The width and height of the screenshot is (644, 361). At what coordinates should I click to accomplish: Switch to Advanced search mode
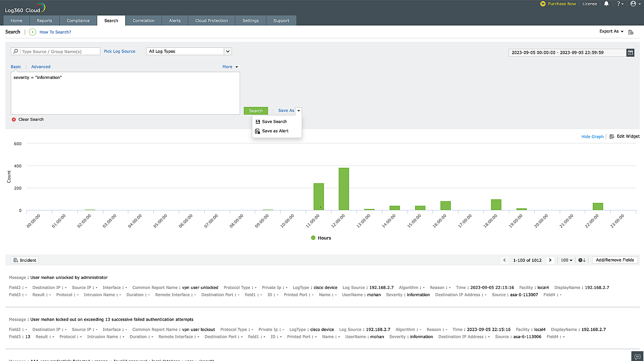point(41,67)
